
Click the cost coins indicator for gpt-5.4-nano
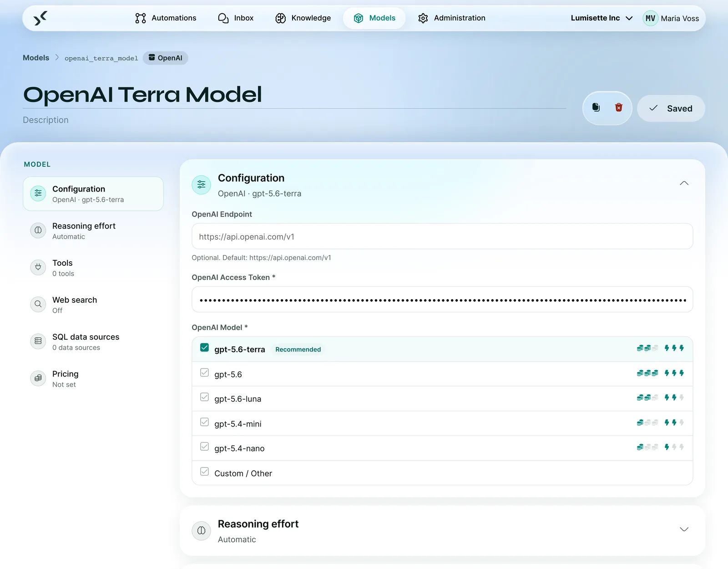[647, 447]
